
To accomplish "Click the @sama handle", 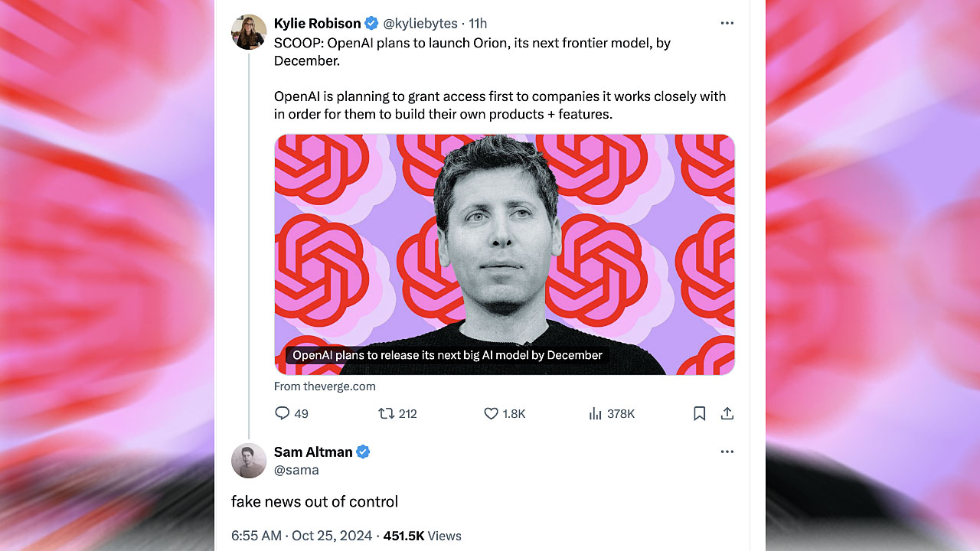I will click(x=296, y=470).
